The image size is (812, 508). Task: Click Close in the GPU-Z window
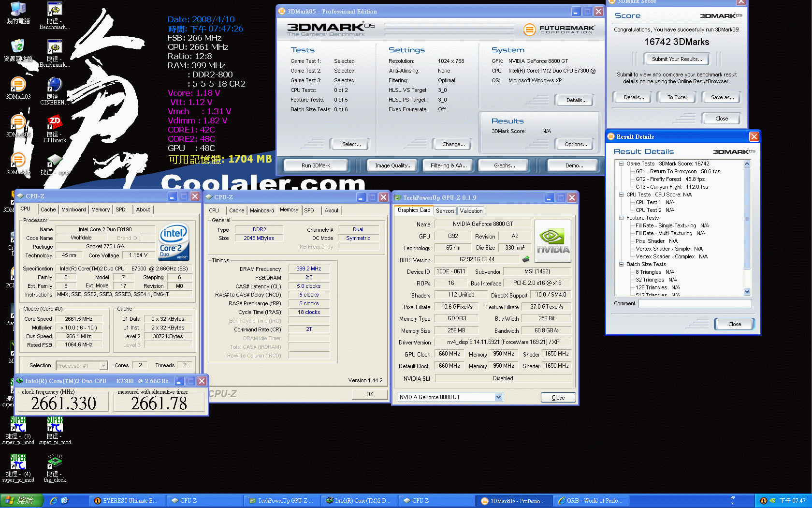(558, 398)
